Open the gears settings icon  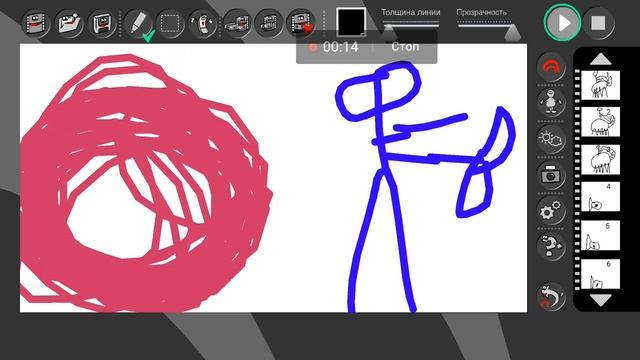click(551, 211)
